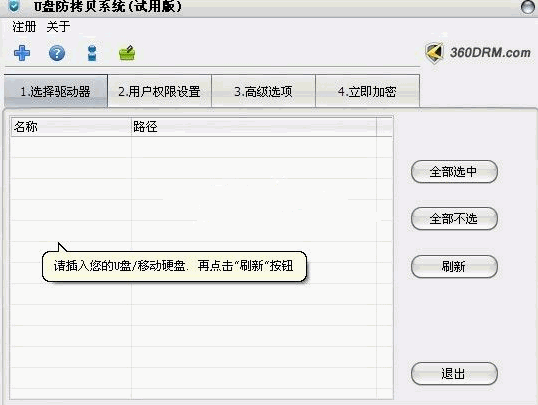The height and width of the screenshot is (405, 538).
Task: Click the 360DRM.com website text
Action: (490, 53)
